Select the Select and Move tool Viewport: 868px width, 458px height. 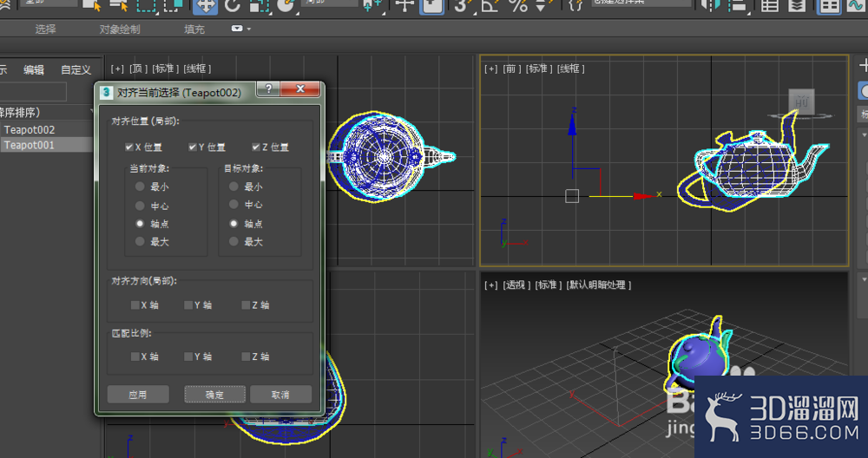pos(206,6)
